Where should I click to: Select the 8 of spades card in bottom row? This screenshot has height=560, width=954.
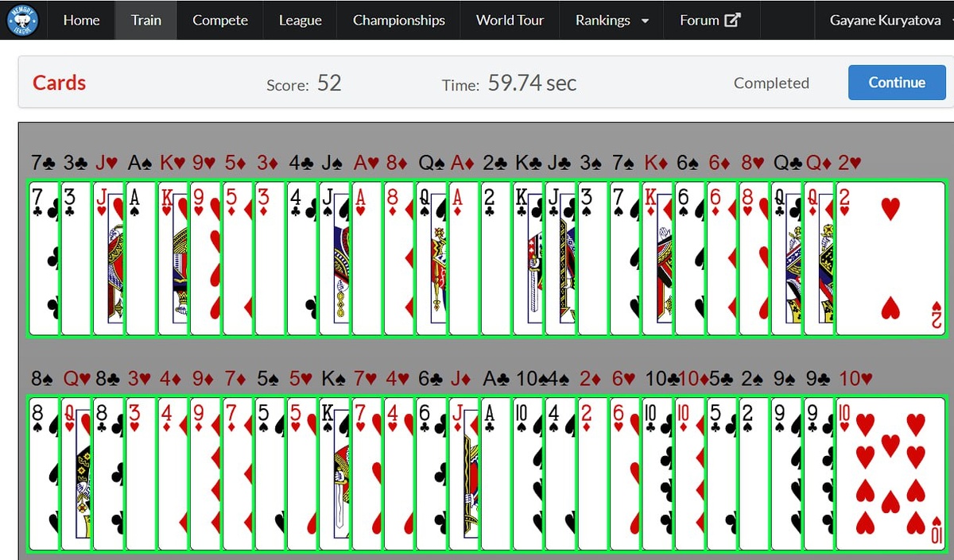[44, 473]
